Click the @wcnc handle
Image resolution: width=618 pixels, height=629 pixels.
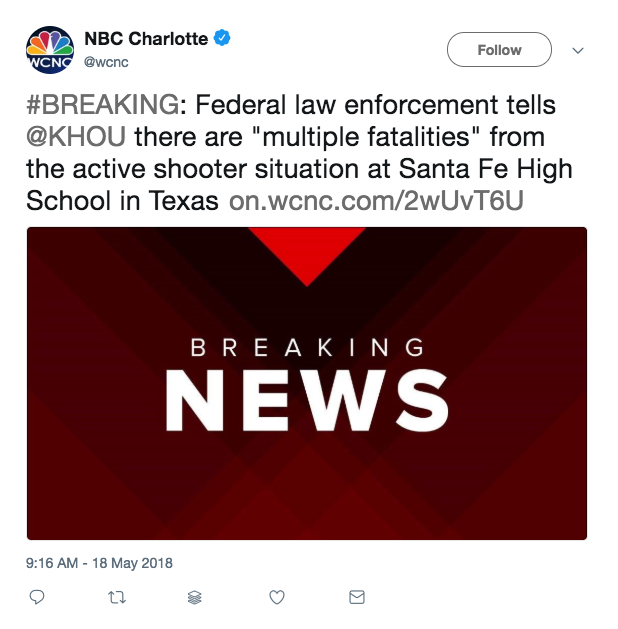[105, 62]
